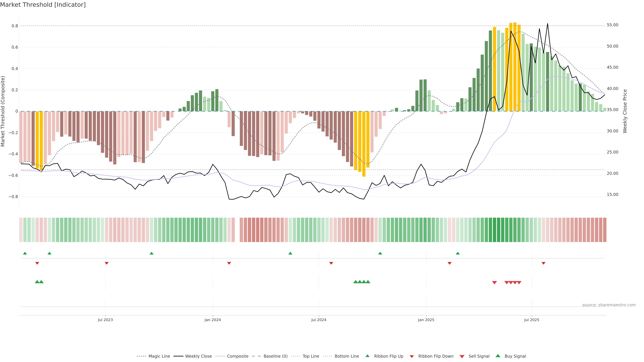Toggle the Top Line legend entry

tap(311, 356)
